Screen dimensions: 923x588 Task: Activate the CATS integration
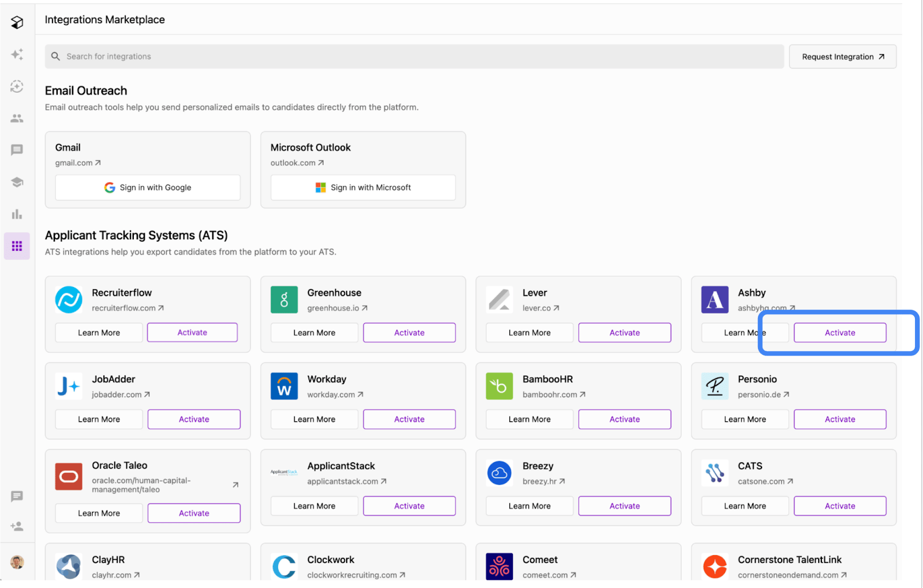point(840,506)
